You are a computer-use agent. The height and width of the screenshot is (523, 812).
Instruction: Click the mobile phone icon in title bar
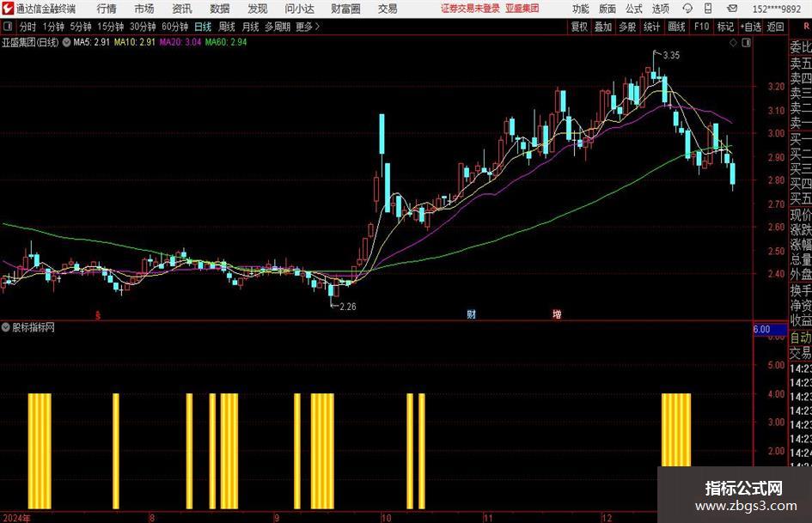tap(708, 9)
